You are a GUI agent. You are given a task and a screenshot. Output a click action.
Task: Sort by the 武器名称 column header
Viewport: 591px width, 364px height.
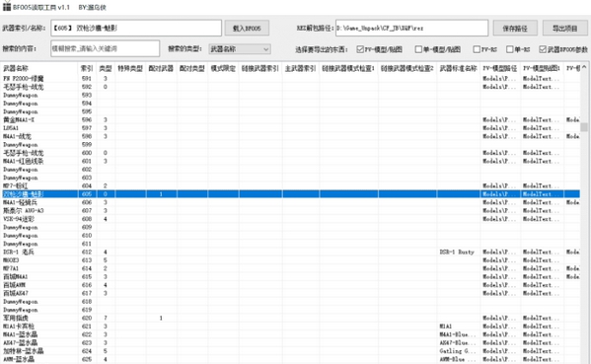click(39, 68)
